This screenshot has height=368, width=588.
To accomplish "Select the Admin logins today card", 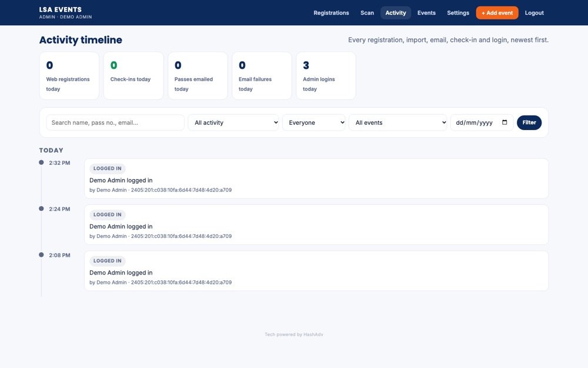I will (326, 76).
